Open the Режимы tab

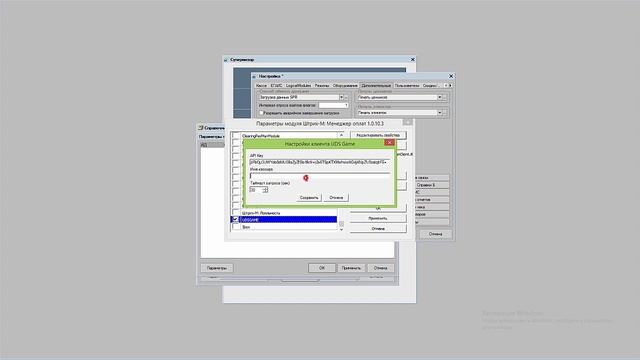click(x=322, y=86)
